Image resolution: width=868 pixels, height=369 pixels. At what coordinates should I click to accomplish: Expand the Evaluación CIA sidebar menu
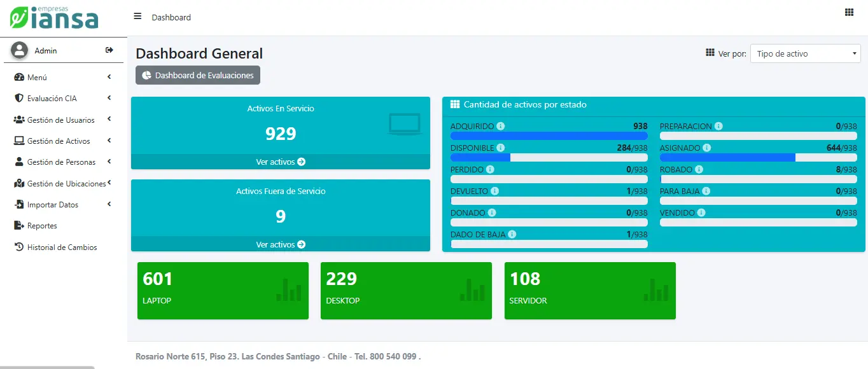[x=62, y=99]
